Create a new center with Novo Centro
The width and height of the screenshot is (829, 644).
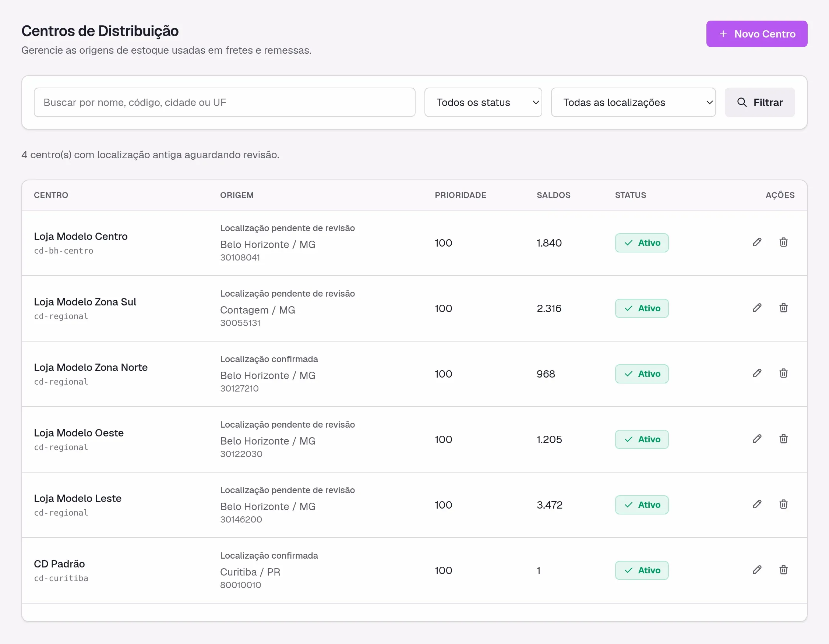tap(756, 34)
